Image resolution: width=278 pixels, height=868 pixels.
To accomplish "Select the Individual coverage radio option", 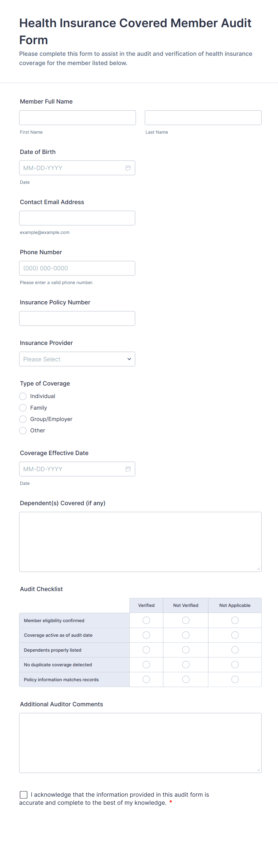I will point(23,396).
